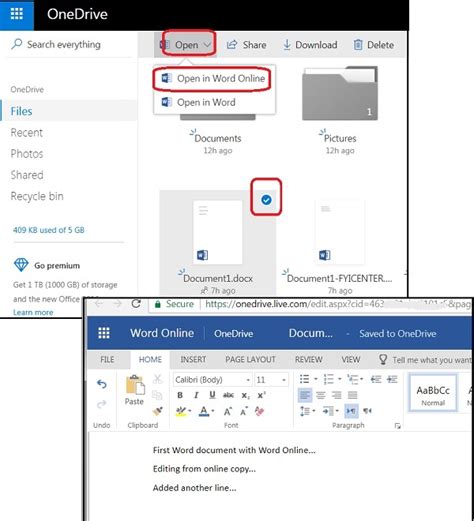Click the Multilevel list icon

coord(353,379)
